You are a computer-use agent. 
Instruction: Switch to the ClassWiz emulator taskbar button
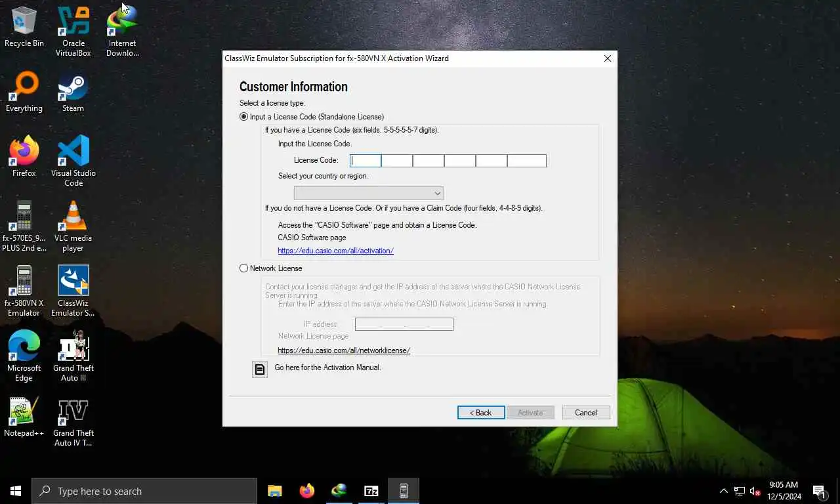pos(404,491)
